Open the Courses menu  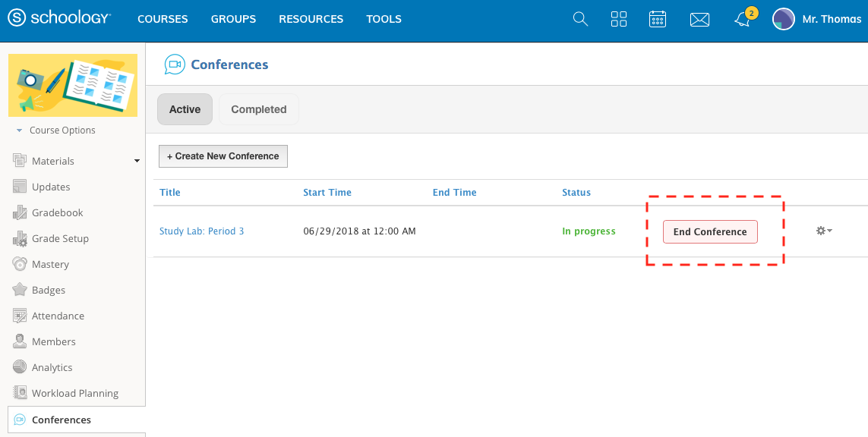point(163,19)
